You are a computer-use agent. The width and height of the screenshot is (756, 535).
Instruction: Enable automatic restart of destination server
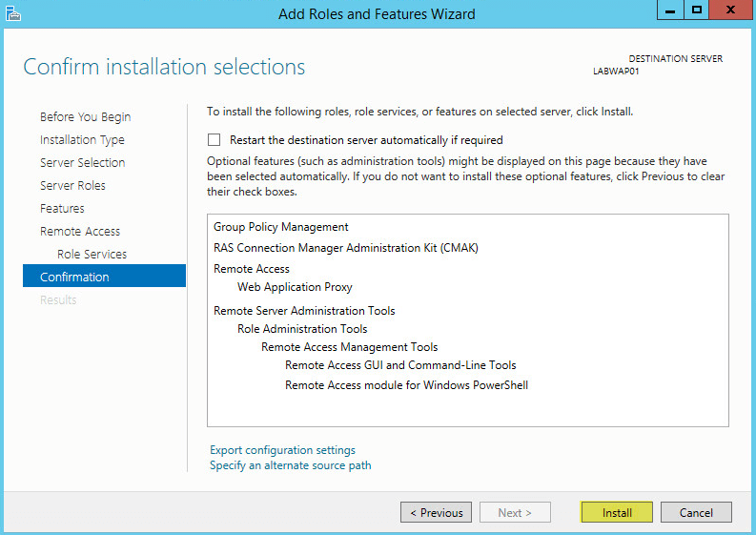214,139
